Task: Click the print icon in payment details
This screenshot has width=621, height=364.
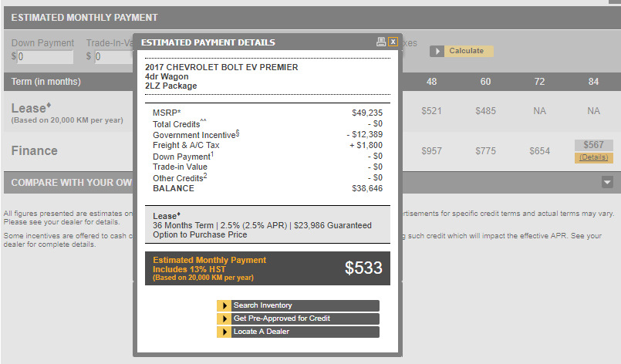Action: tap(381, 42)
